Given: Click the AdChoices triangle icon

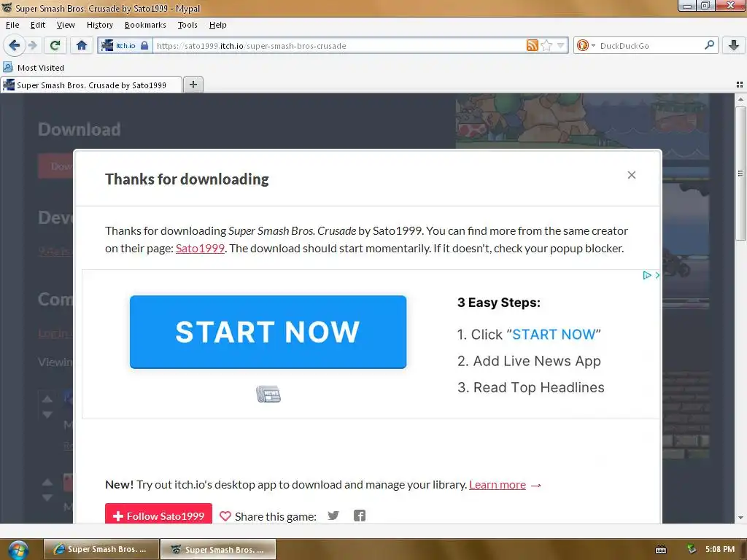Looking at the screenshot, I should (646, 275).
